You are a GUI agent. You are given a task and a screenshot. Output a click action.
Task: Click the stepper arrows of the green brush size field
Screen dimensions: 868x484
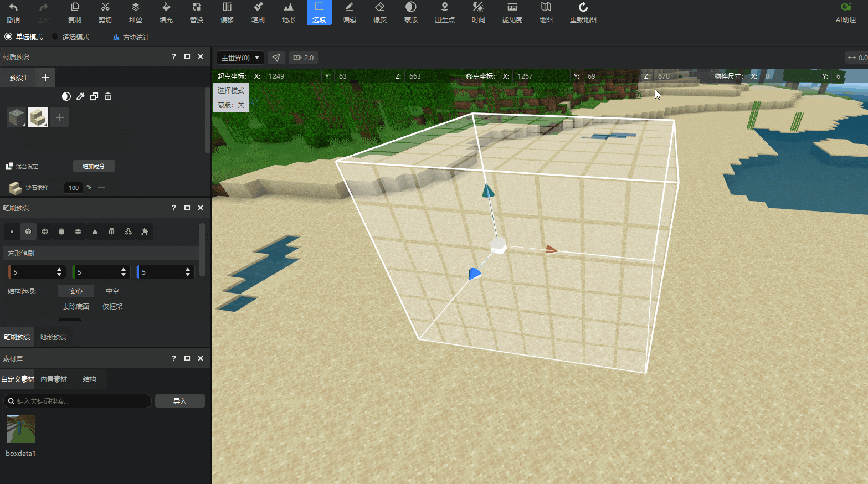pos(124,272)
